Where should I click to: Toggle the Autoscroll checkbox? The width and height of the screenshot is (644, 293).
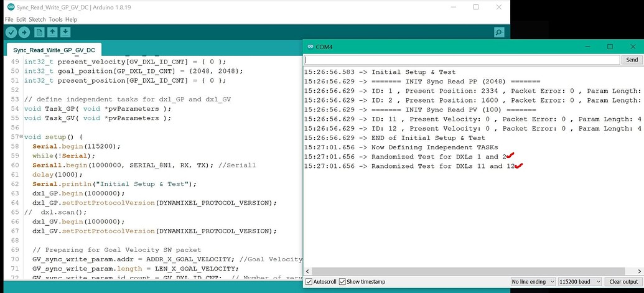pos(309,282)
